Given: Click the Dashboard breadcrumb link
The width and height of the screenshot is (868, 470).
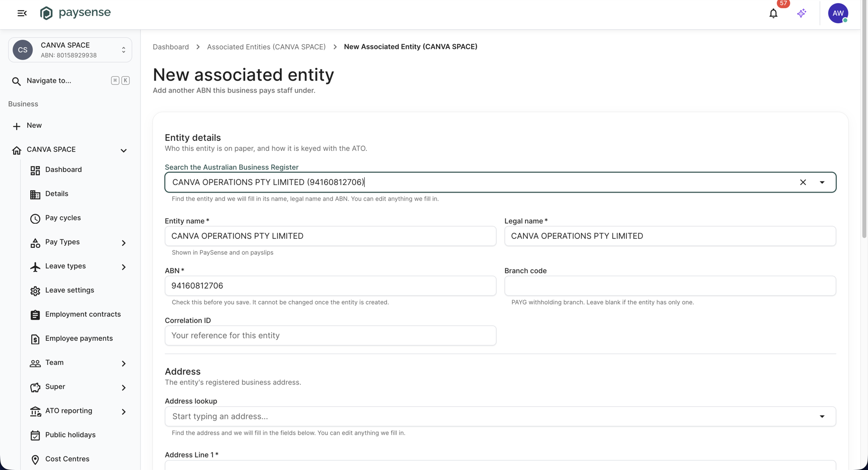Looking at the screenshot, I should pyautogui.click(x=171, y=47).
